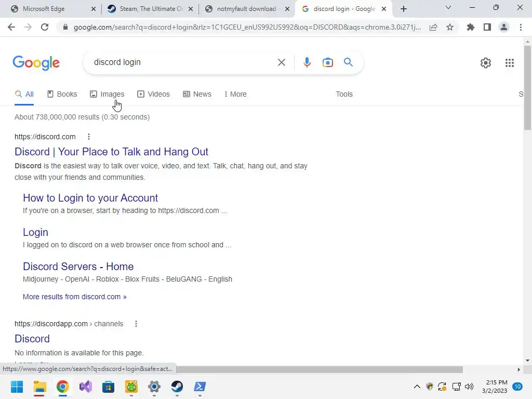This screenshot has height=399, width=532.
Task: Open Discord Servers - Home link
Action: point(78,267)
